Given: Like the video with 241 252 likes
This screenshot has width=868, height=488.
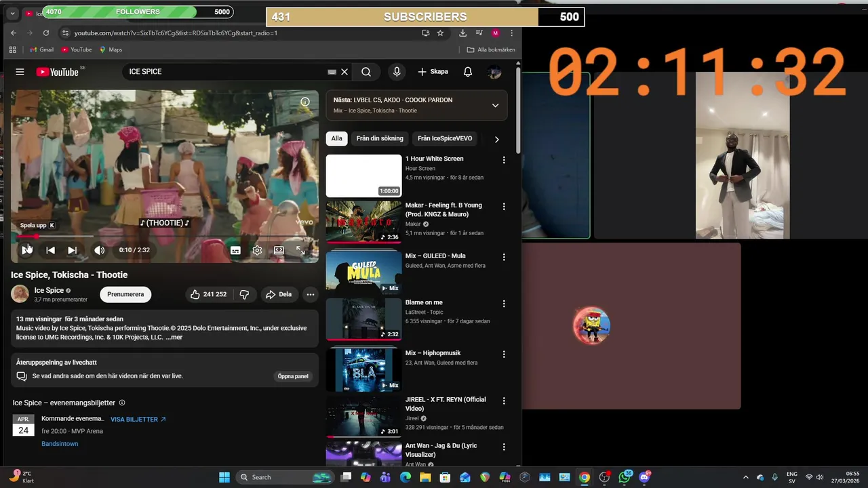Looking at the screenshot, I should point(209,294).
